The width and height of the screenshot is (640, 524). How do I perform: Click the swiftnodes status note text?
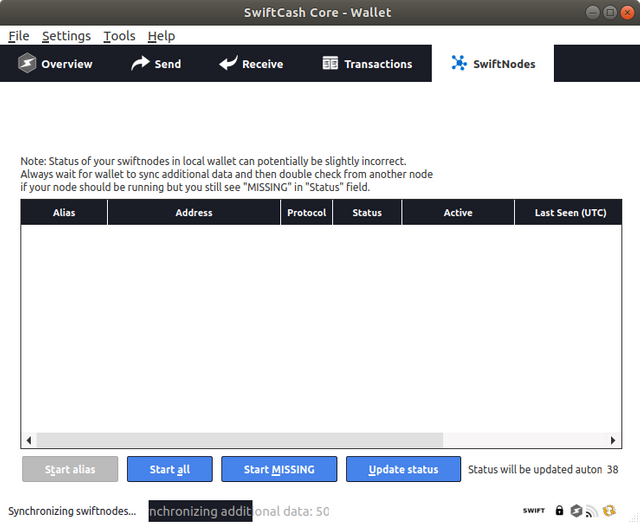pos(227,174)
